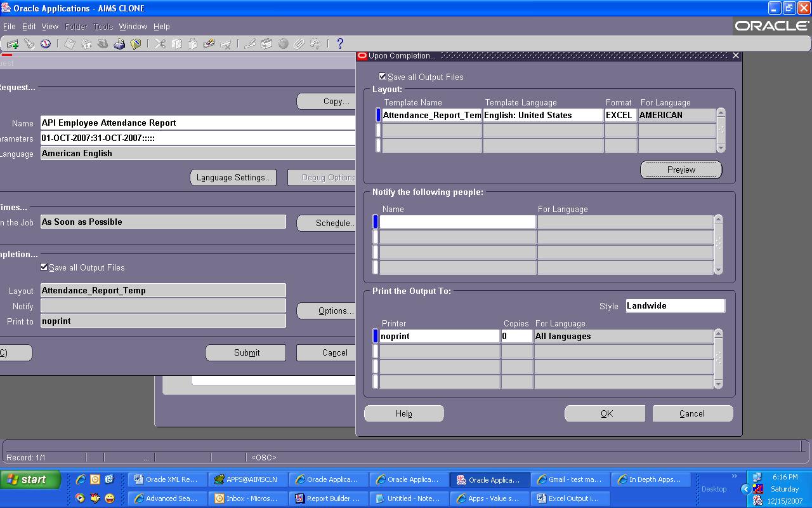
Task: Select the noprint printer row indicator
Action: click(x=376, y=336)
